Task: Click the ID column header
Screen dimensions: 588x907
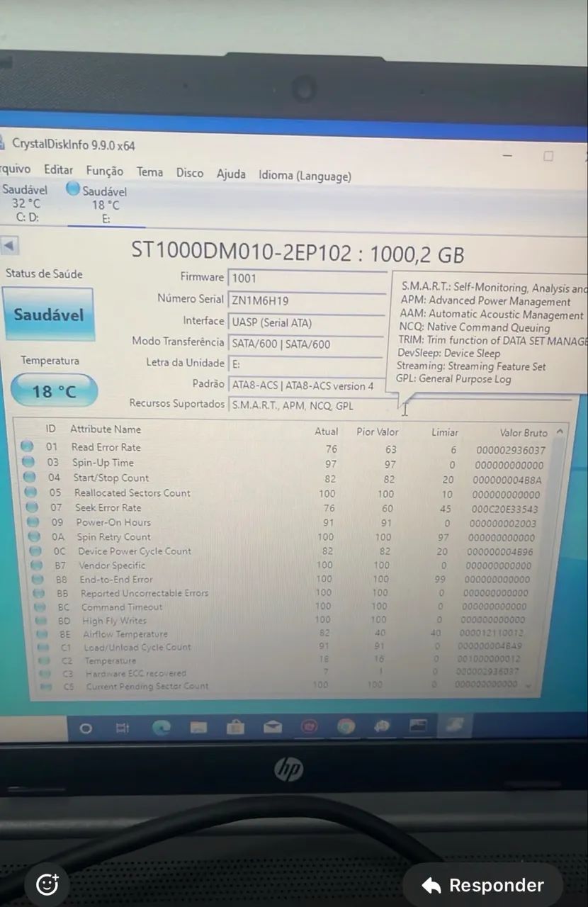Action: point(50,429)
